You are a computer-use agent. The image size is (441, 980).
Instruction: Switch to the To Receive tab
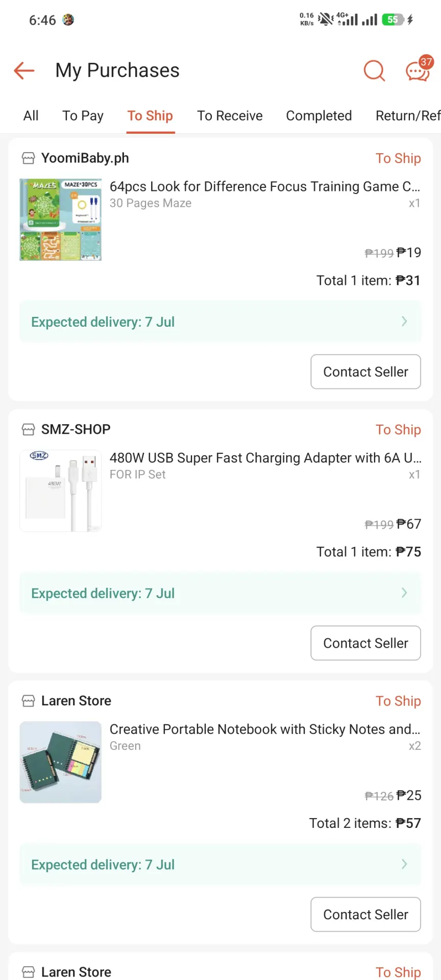pyautogui.click(x=230, y=116)
